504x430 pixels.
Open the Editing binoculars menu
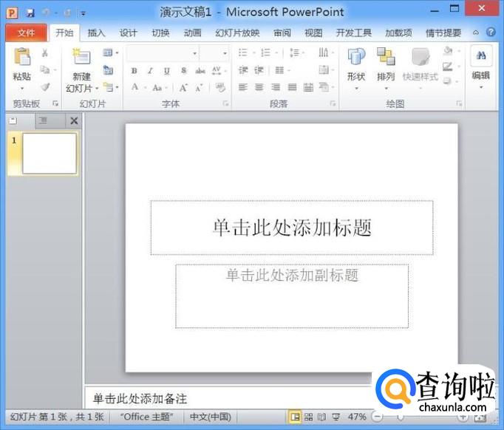tap(481, 68)
